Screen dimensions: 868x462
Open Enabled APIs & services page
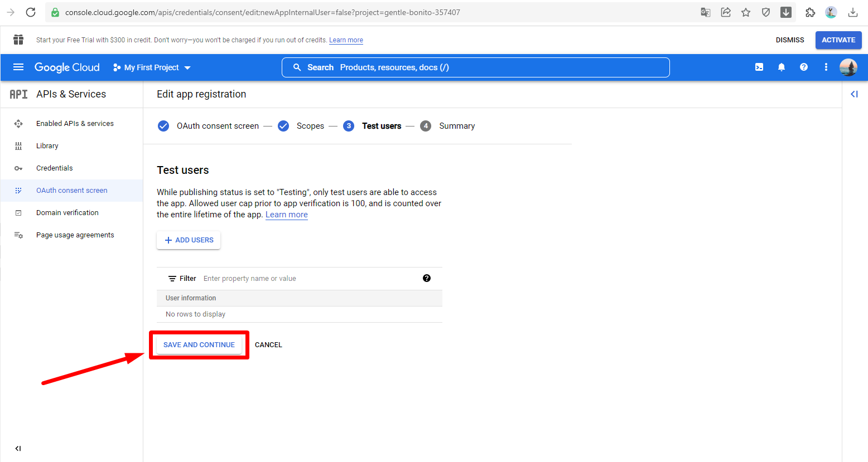click(x=75, y=124)
